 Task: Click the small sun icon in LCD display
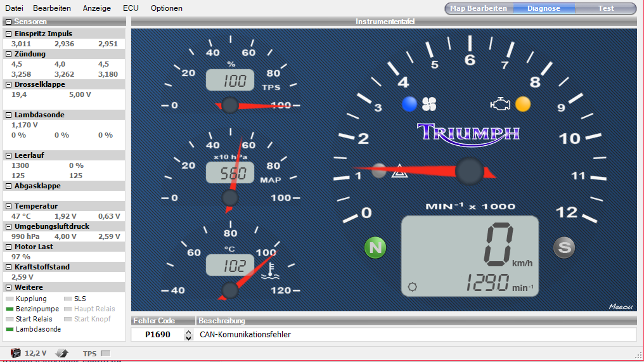(413, 287)
